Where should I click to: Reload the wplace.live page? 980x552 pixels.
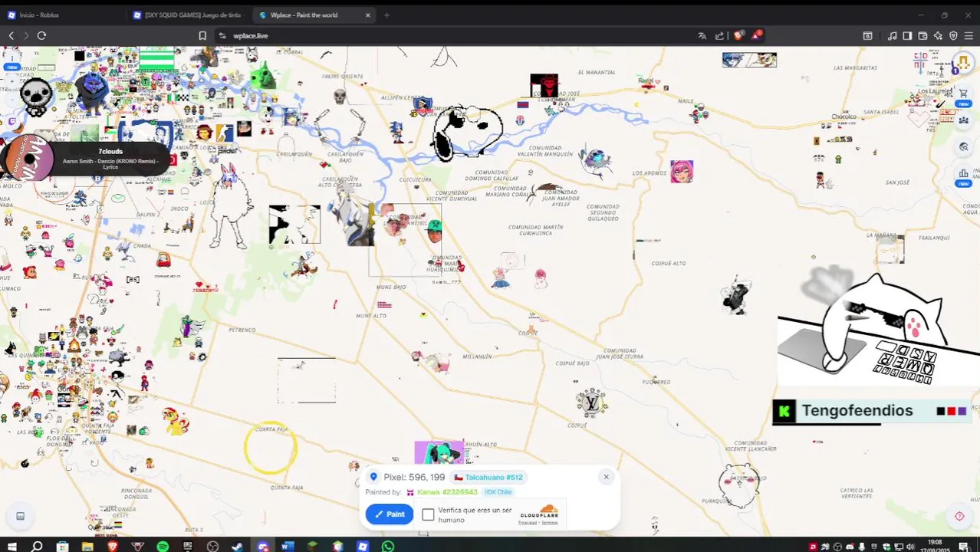coord(41,35)
